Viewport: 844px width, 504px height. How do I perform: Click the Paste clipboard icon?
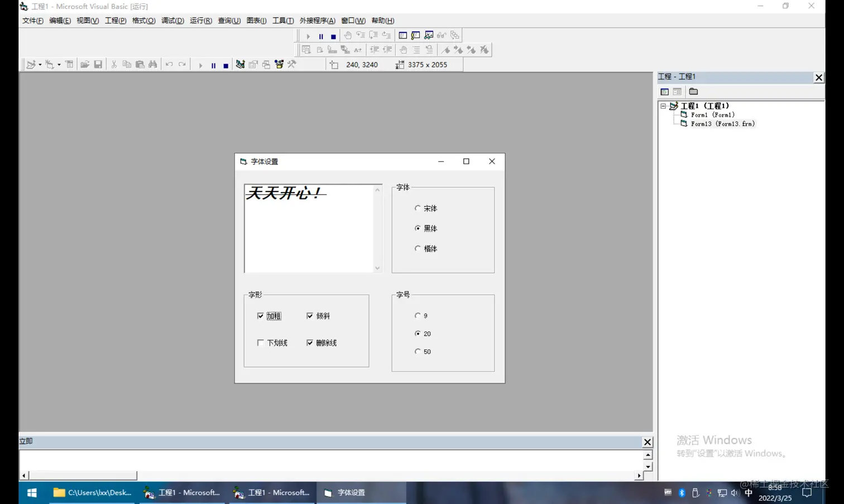point(140,65)
